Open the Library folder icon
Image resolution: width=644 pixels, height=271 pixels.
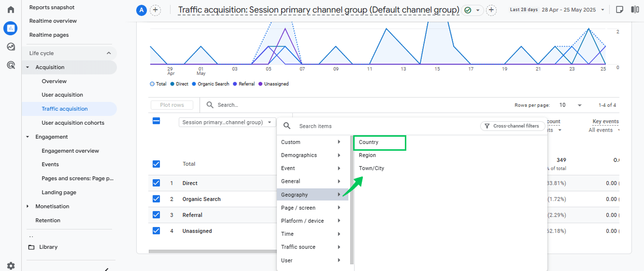pos(31,247)
